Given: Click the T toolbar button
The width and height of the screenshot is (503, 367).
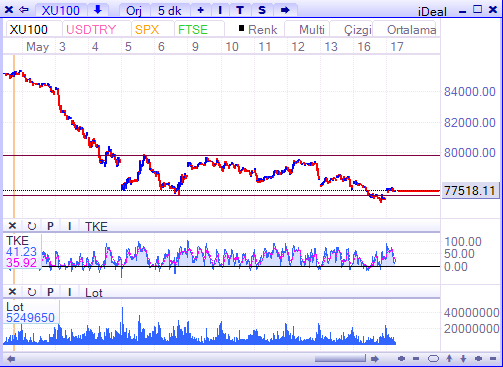Looking at the screenshot, I should 240,10.
